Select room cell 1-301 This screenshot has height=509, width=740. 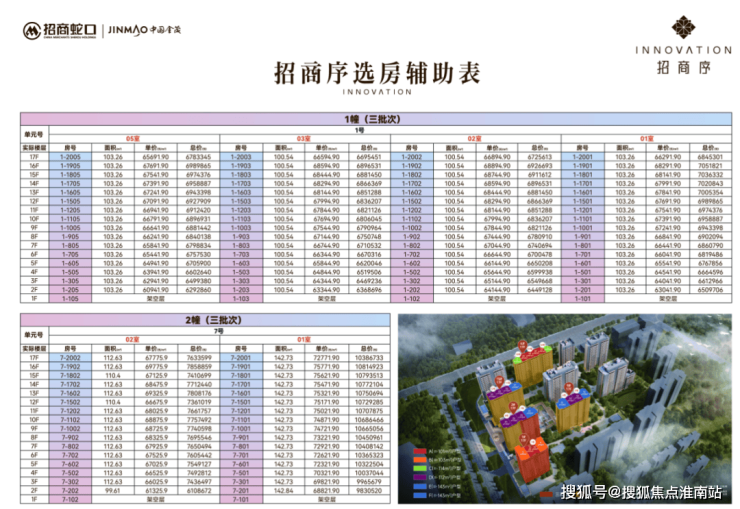tap(582, 281)
